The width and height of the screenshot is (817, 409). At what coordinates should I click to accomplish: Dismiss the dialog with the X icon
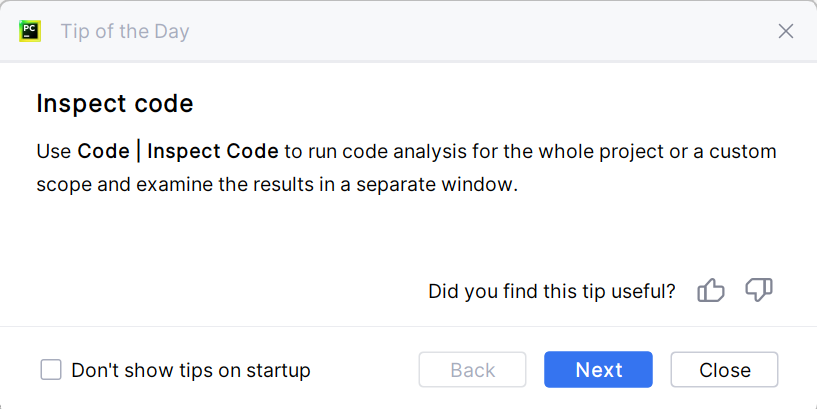click(786, 31)
